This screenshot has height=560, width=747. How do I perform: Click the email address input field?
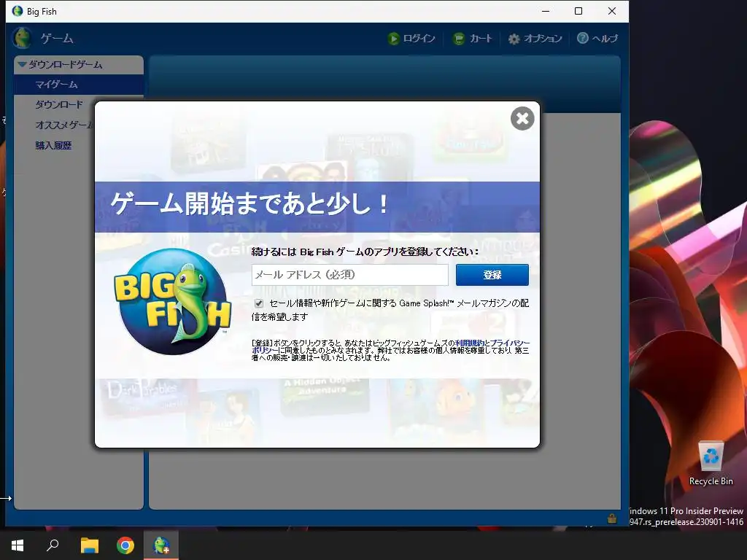pyautogui.click(x=349, y=275)
